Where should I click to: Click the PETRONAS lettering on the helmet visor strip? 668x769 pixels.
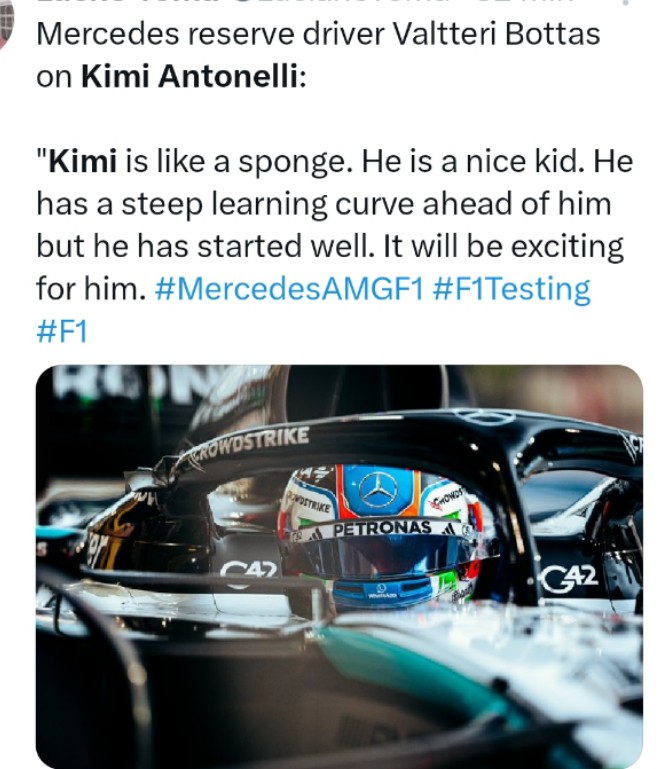coord(382,529)
